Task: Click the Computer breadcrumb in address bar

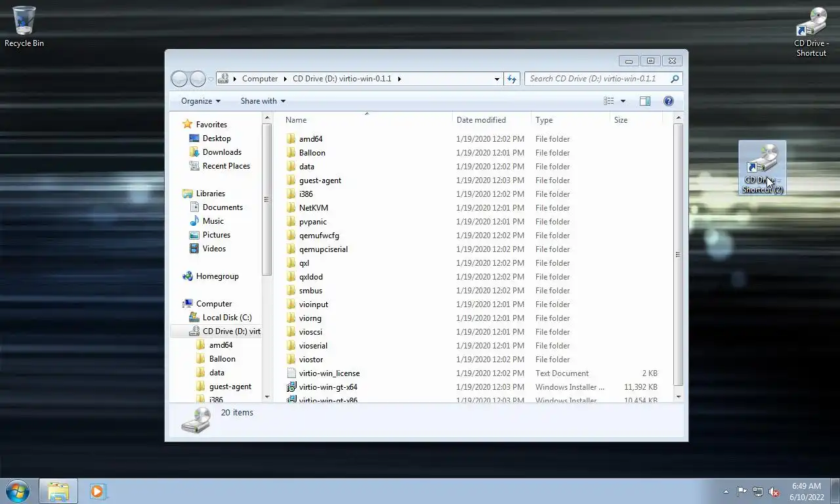Action: 260,79
